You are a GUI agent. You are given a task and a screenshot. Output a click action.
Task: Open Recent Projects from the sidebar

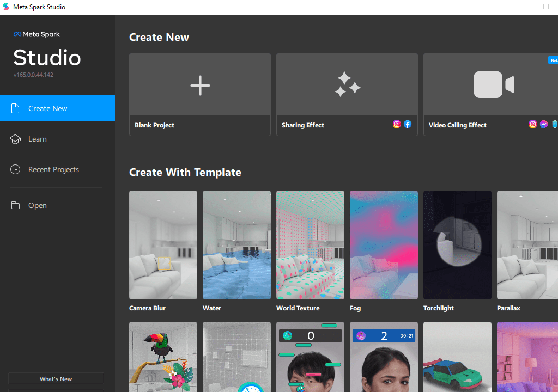tap(53, 169)
